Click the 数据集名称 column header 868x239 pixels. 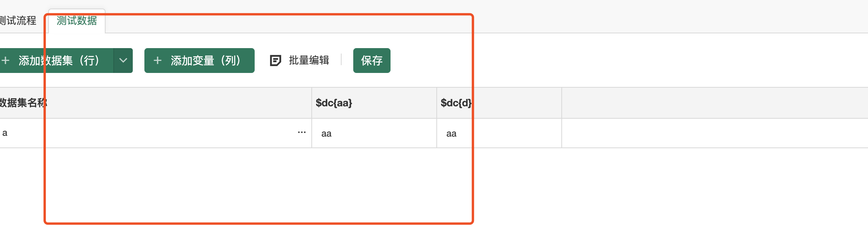(x=156, y=103)
